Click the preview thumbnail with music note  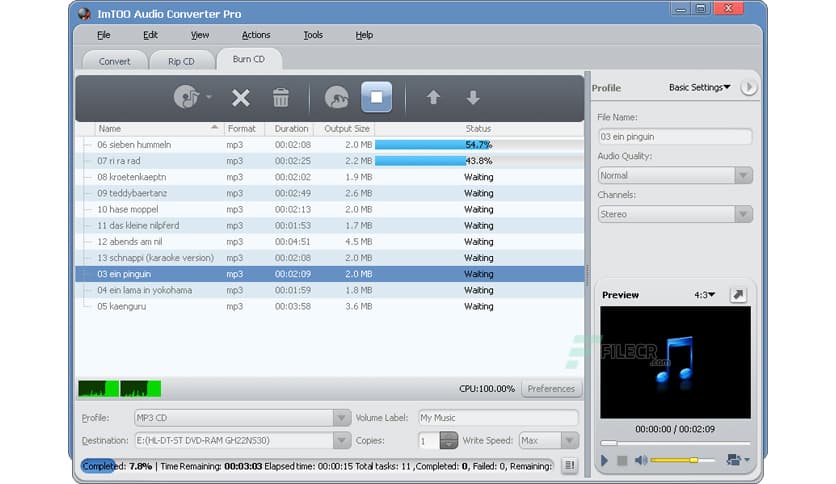675,362
